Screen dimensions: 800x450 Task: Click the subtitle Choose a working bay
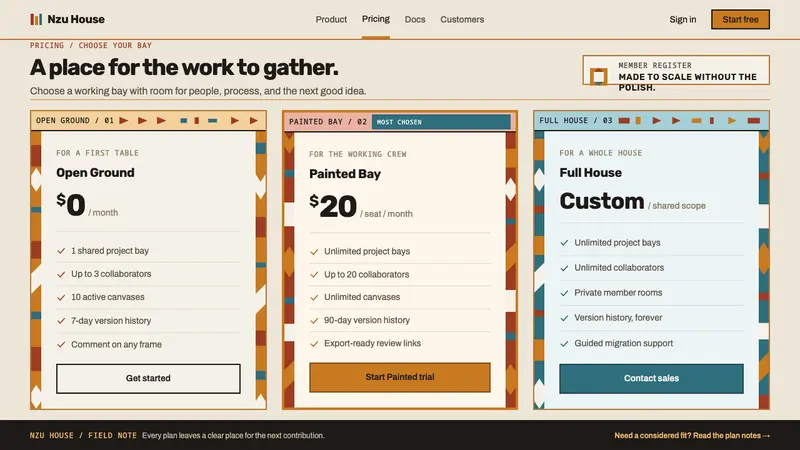(x=198, y=91)
